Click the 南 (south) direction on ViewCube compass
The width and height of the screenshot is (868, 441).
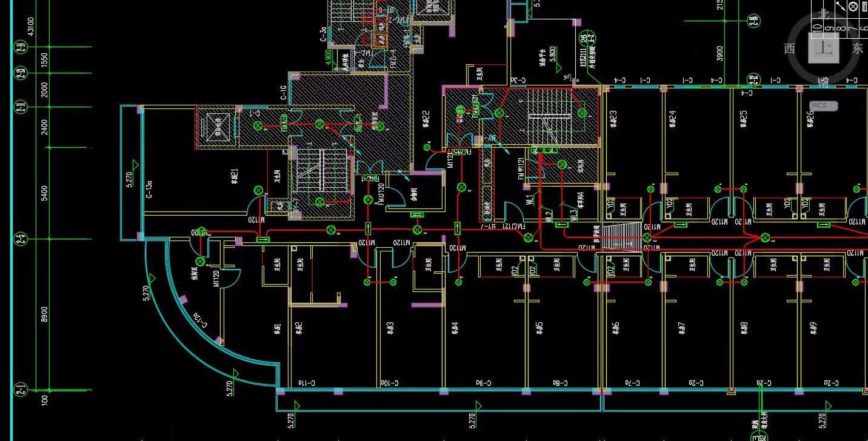[823, 81]
